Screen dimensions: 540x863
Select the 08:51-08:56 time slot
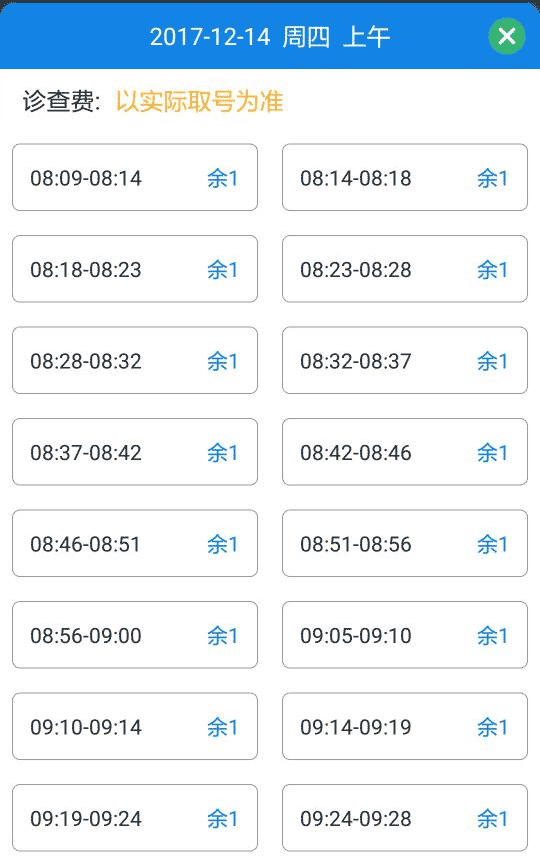click(405, 543)
